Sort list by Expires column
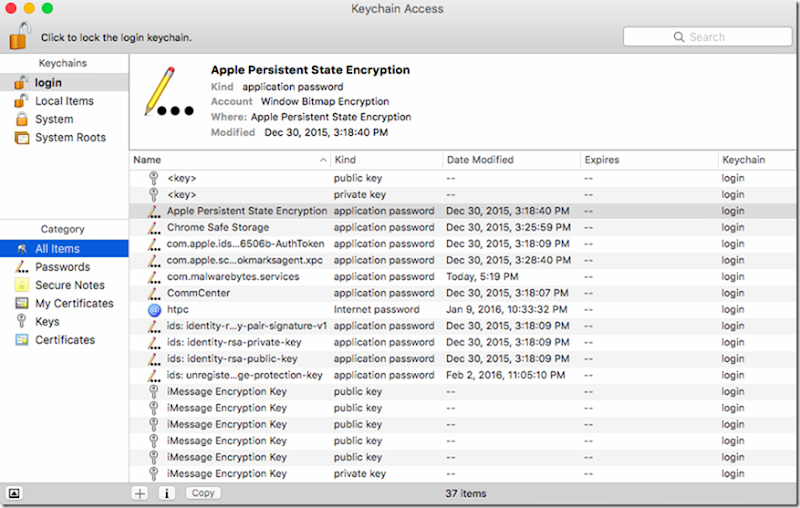The image size is (800, 508). pos(649,160)
